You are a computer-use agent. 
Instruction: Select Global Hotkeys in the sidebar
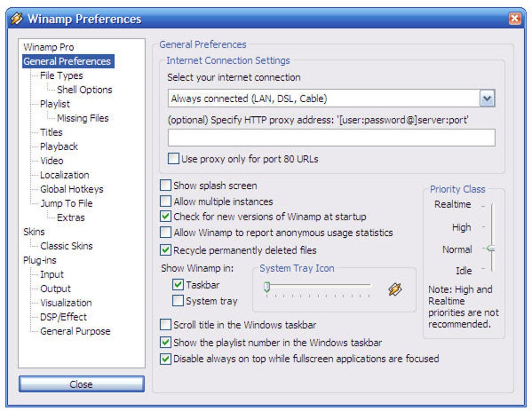coord(71,189)
